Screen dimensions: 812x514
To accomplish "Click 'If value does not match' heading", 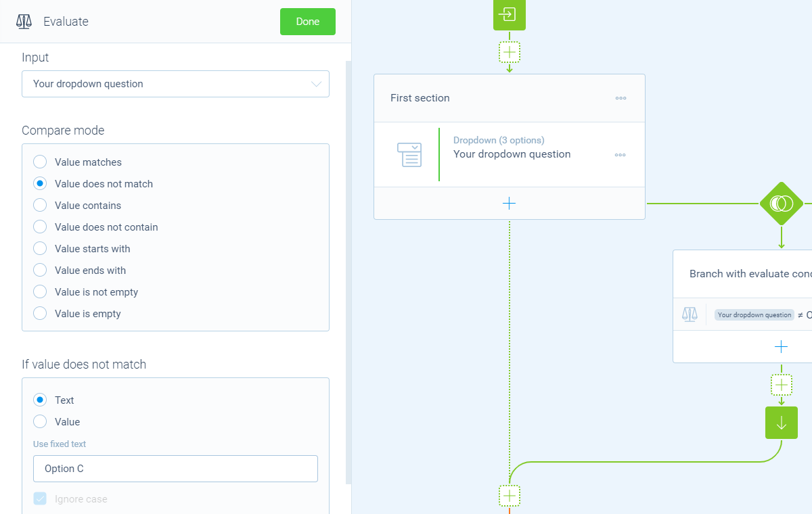I will point(84,365).
